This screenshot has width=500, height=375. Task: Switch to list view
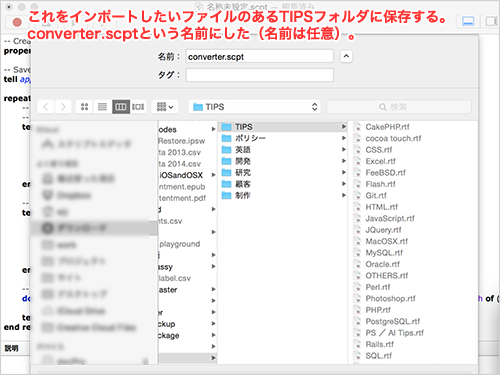[103, 107]
